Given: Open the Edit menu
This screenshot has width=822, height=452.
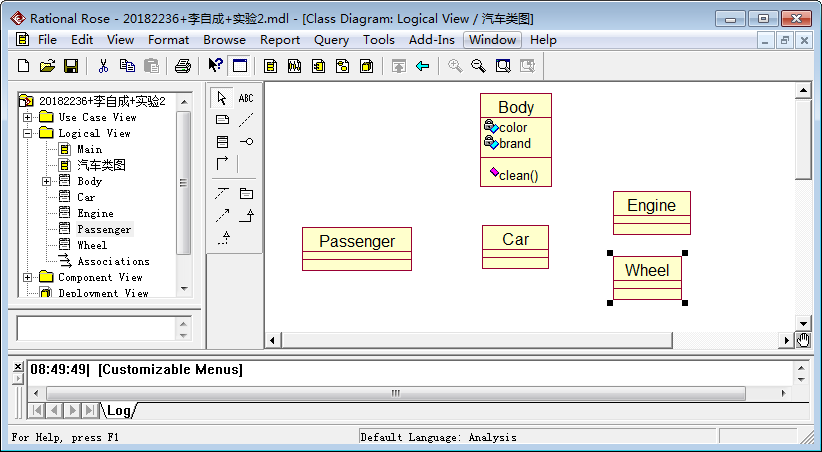Looking at the screenshot, I should pyautogui.click(x=82, y=40).
